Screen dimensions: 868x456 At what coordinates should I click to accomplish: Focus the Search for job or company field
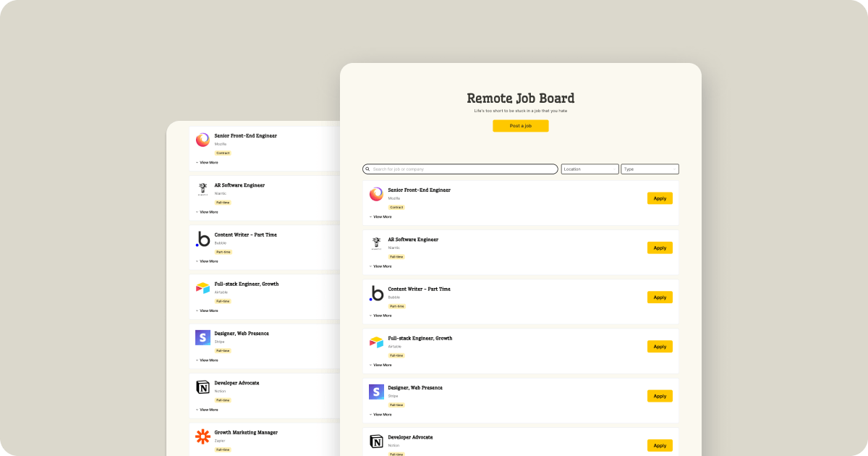460,169
